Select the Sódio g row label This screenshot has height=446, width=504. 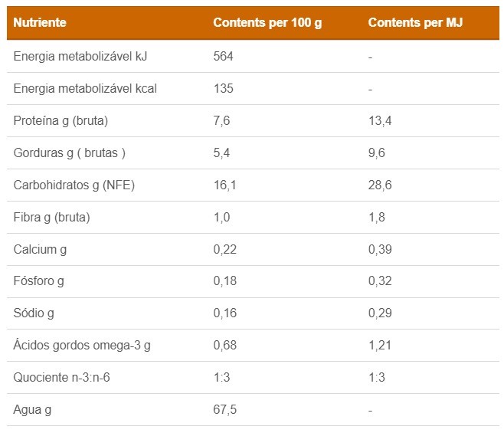[x=34, y=313]
